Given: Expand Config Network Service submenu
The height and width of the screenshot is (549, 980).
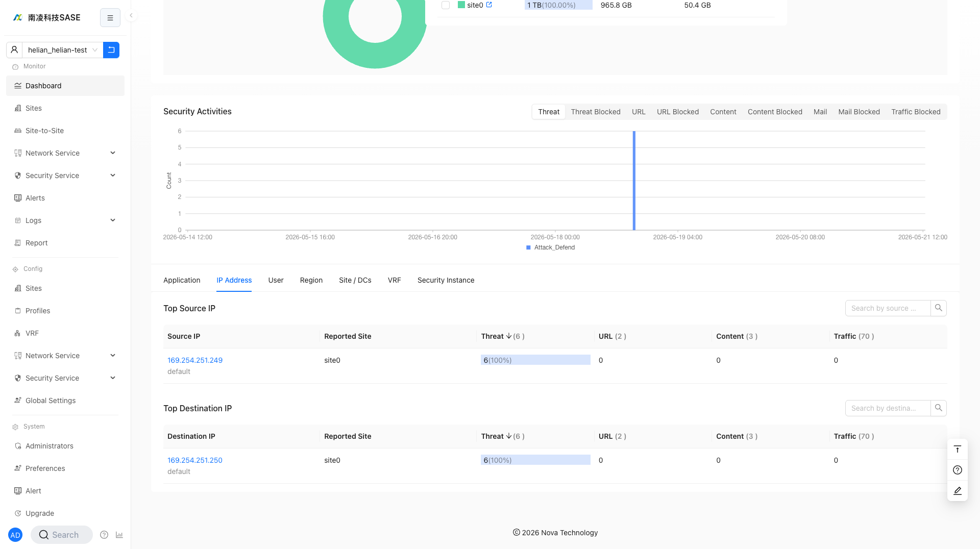Looking at the screenshot, I should [65, 356].
